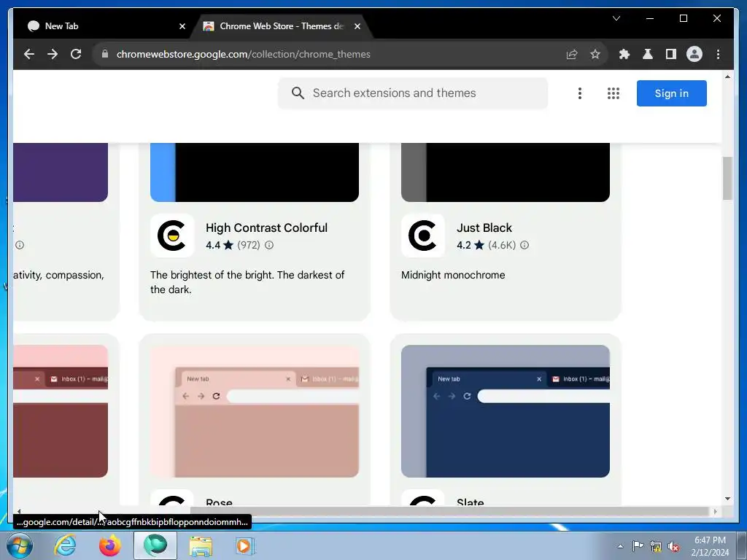Click the page scroll-up arrow
The height and width of the screenshot is (560, 747).
(x=727, y=76)
